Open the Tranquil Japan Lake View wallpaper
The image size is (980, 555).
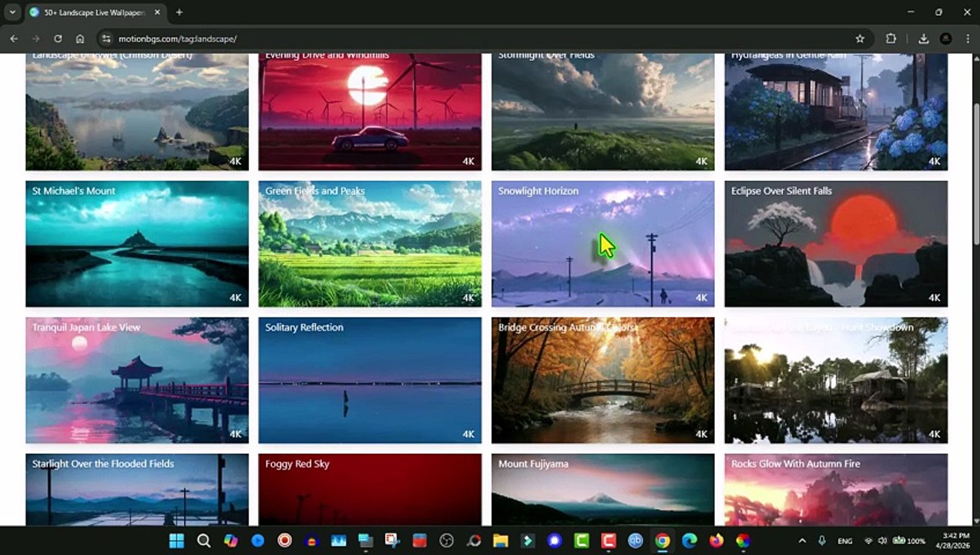pyautogui.click(x=137, y=380)
